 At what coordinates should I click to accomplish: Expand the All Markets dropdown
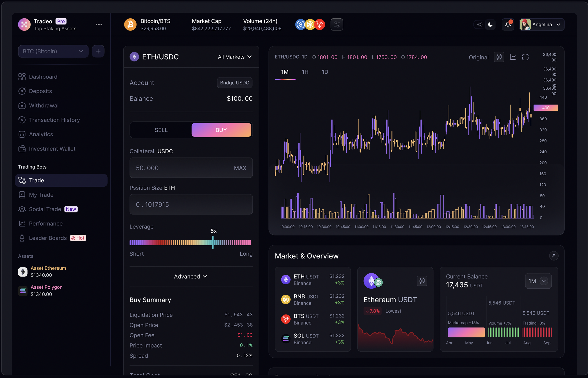(x=235, y=57)
